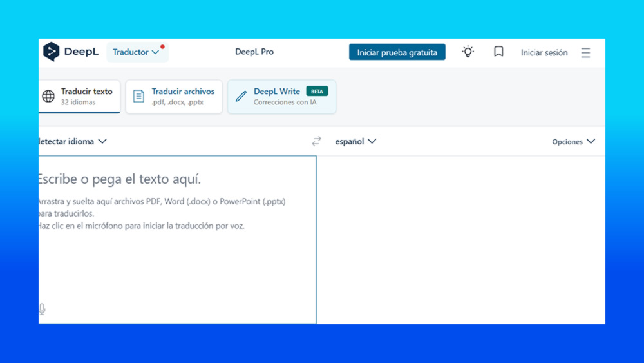Select the Traducir archivos tab
The width and height of the screenshot is (644, 363).
[174, 97]
